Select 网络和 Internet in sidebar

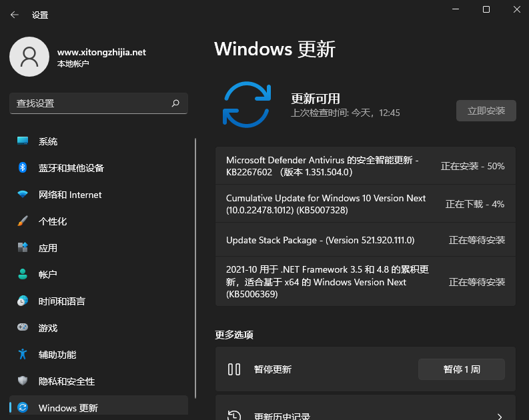tap(99, 195)
